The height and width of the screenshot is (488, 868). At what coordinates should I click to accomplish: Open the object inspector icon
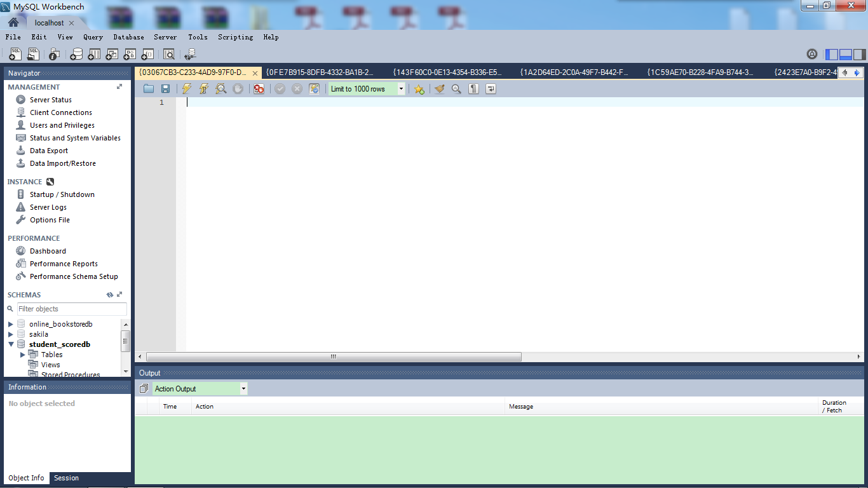tap(55, 55)
